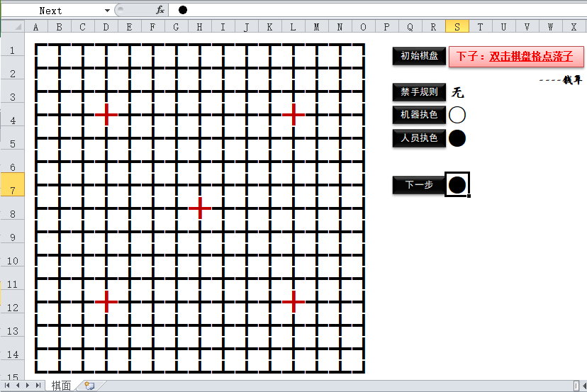Click the insert new worksheet icon

[x=89, y=386]
